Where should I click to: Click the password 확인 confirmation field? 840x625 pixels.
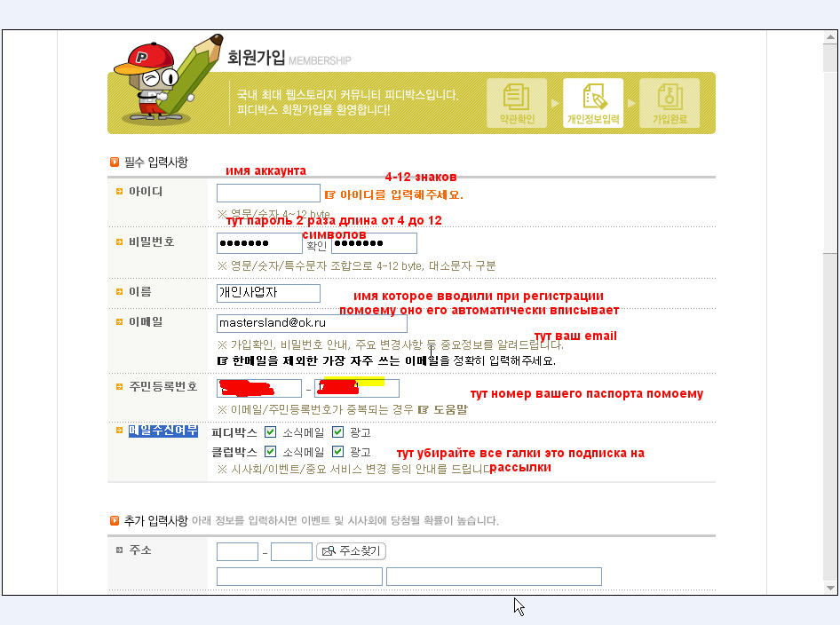pyautogui.click(x=374, y=243)
